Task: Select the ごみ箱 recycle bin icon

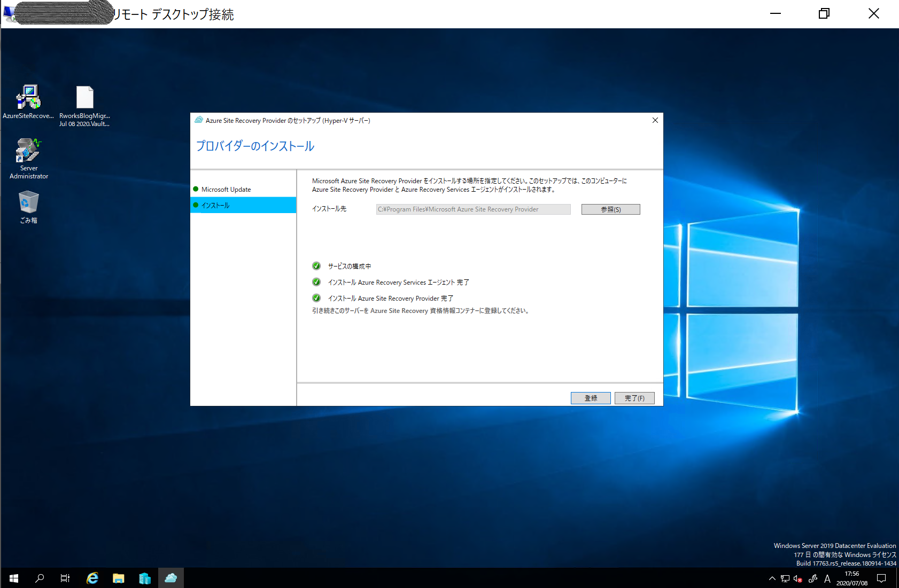Action: point(29,207)
